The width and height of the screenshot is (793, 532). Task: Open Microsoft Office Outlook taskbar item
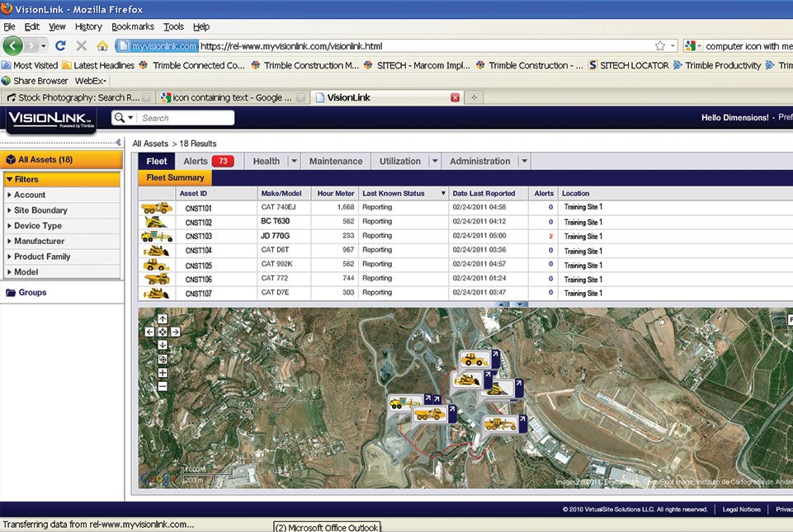(x=328, y=527)
